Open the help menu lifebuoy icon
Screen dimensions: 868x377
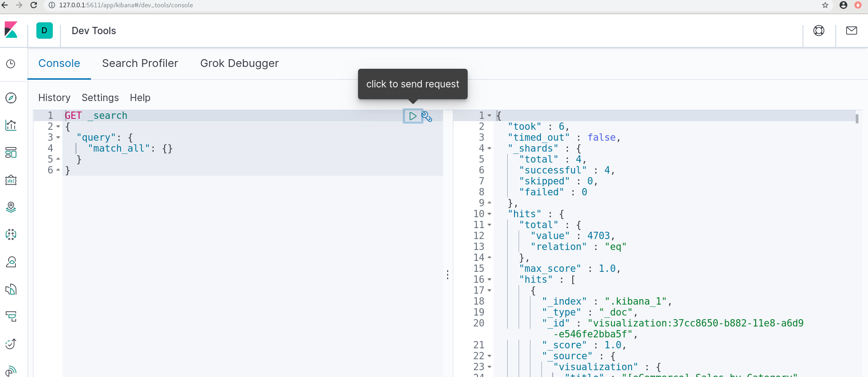pyautogui.click(x=819, y=31)
